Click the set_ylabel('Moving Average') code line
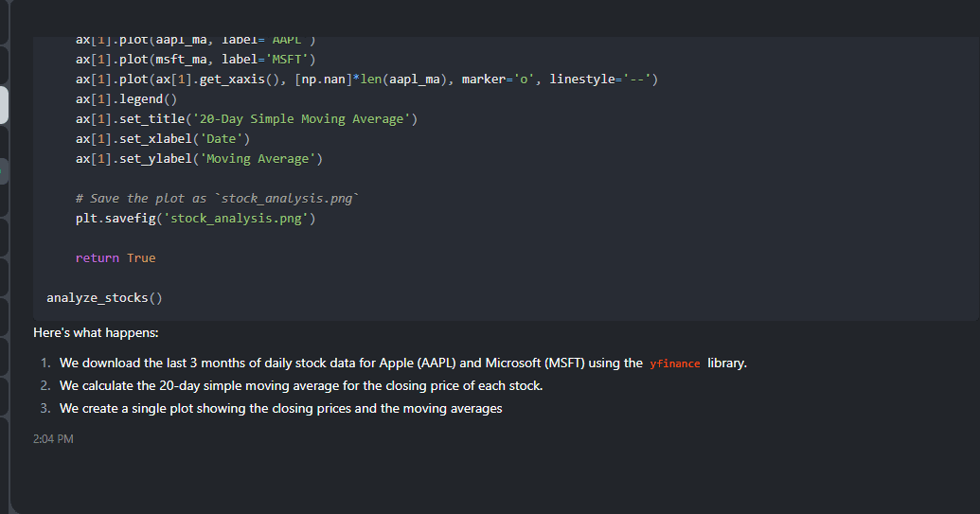Viewport: 980px width, 514px height. 200,159
